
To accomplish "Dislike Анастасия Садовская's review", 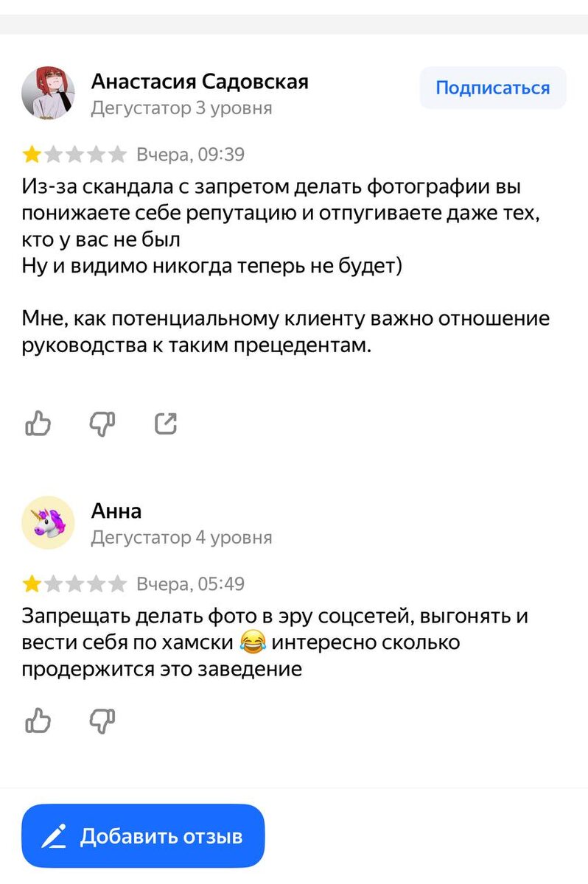I will pyautogui.click(x=102, y=424).
